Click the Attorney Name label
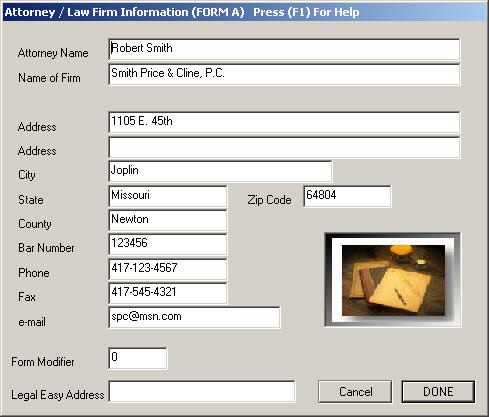This screenshot has width=489, height=417. pyautogui.click(x=53, y=53)
